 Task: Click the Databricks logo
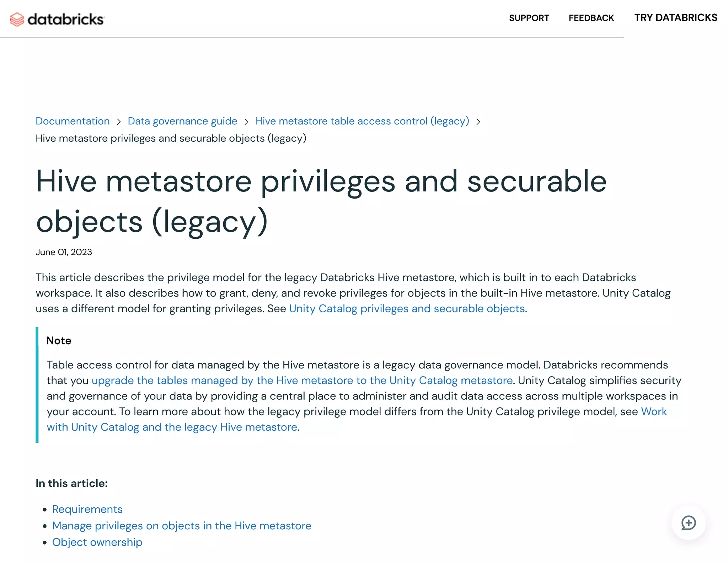(57, 19)
